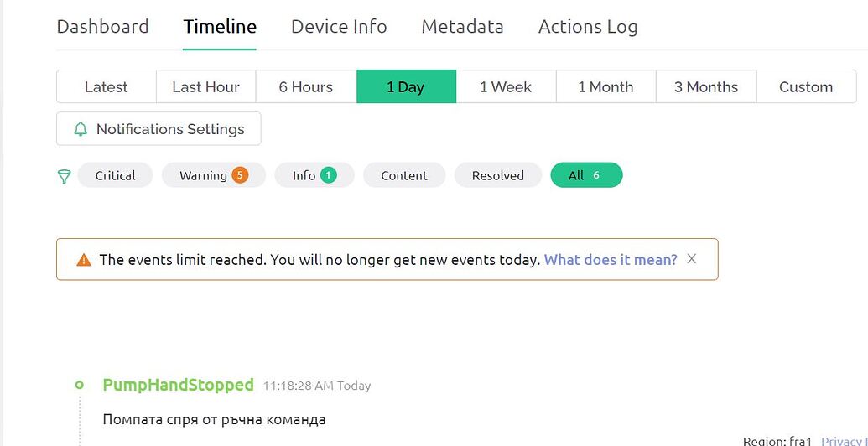Choose the 1 Week time range
Viewport: 868px width, 446px height.
coord(506,87)
